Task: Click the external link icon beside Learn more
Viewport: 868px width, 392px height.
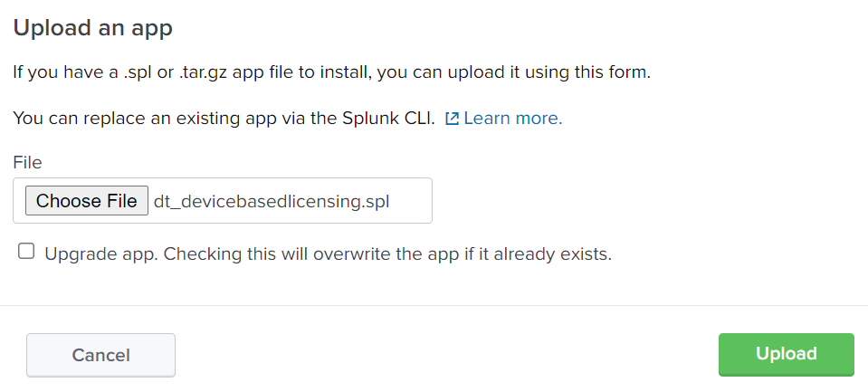Action: coord(452,119)
